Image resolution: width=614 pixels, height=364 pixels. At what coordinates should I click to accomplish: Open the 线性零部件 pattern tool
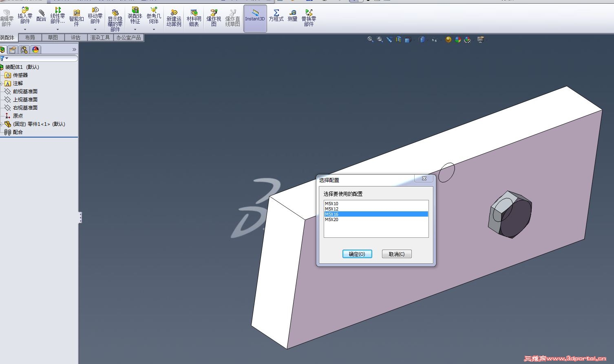[57, 15]
